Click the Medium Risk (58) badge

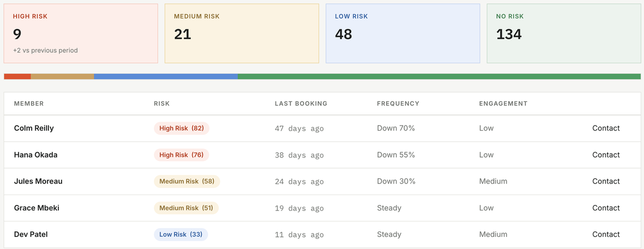[x=187, y=181]
